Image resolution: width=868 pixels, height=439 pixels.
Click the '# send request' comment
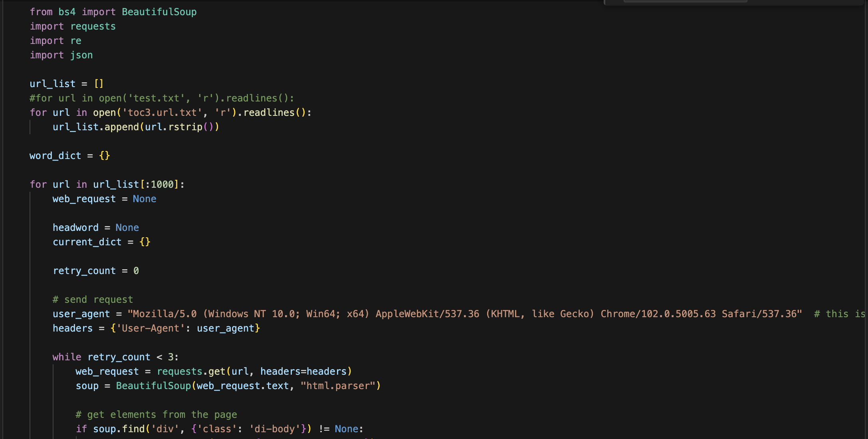point(93,300)
